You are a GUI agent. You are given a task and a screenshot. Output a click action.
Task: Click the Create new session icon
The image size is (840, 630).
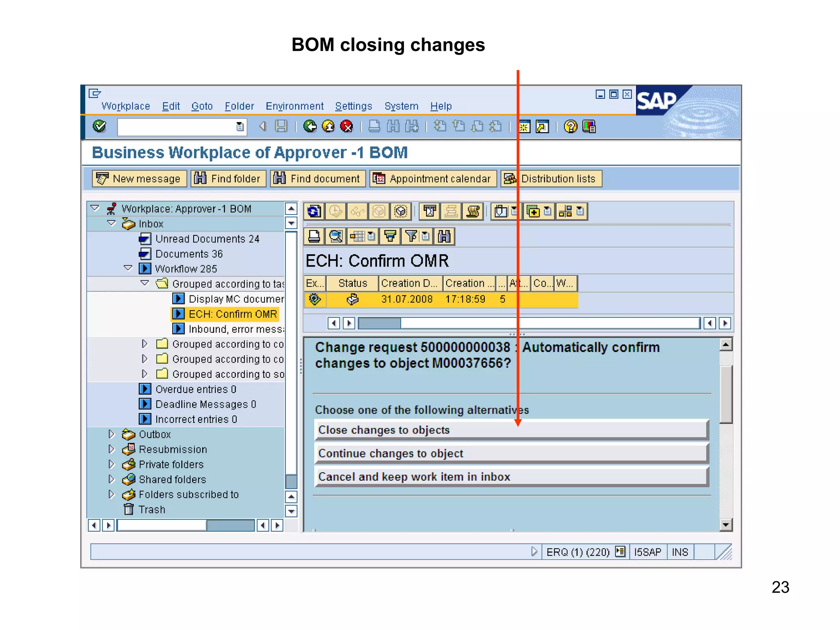524,127
